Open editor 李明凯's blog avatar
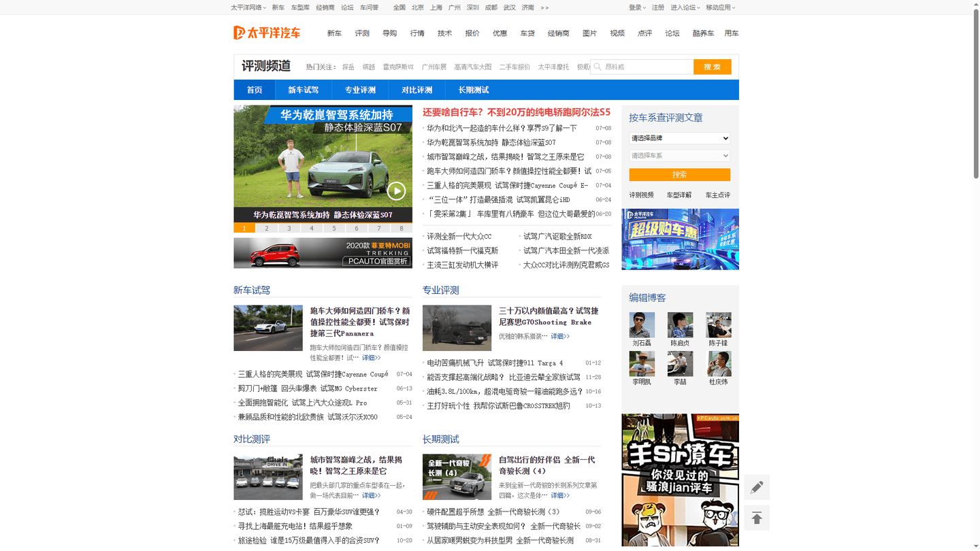The height and width of the screenshot is (551, 980). pos(642,364)
